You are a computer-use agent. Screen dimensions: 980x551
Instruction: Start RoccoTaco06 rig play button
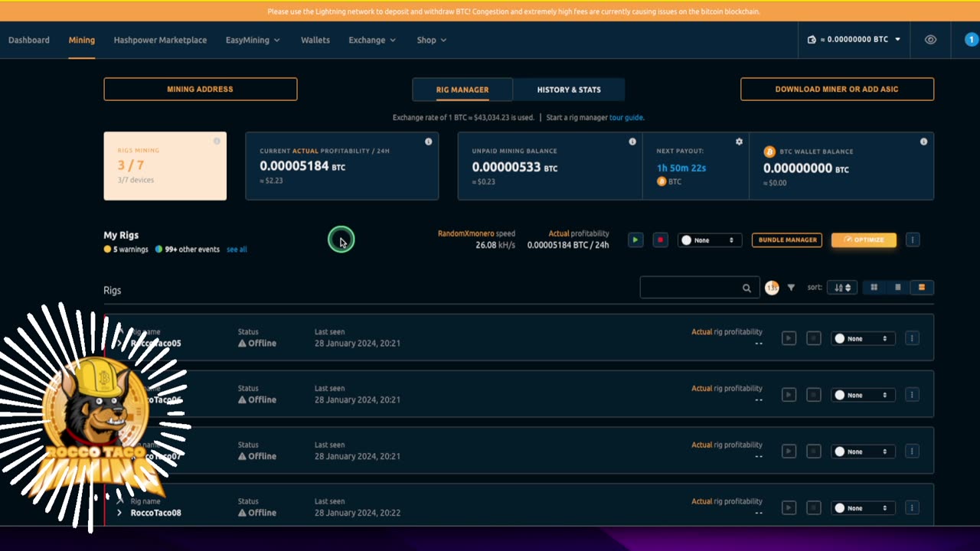coord(789,395)
